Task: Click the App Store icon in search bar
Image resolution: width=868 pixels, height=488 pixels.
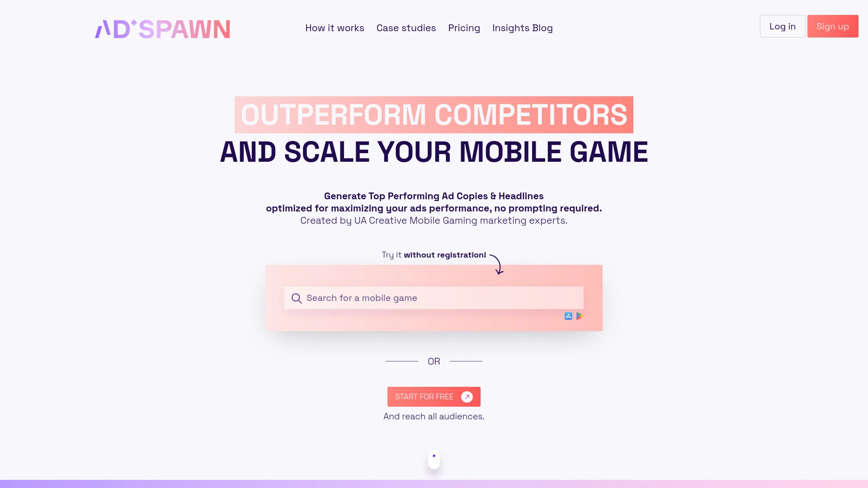Action: pyautogui.click(x=568, y=316)
